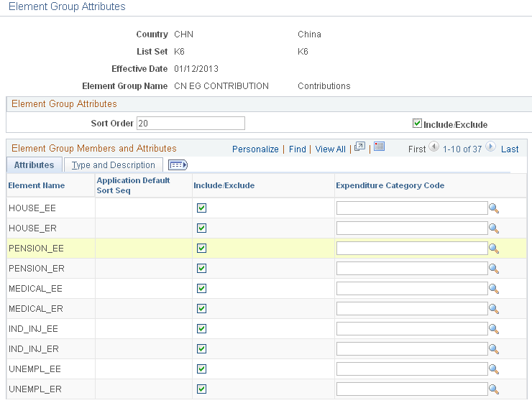This screenshot has height=403, width=532.
Task: Click HOUSE_ER expenditure category code field
Action: pos(412,228)
